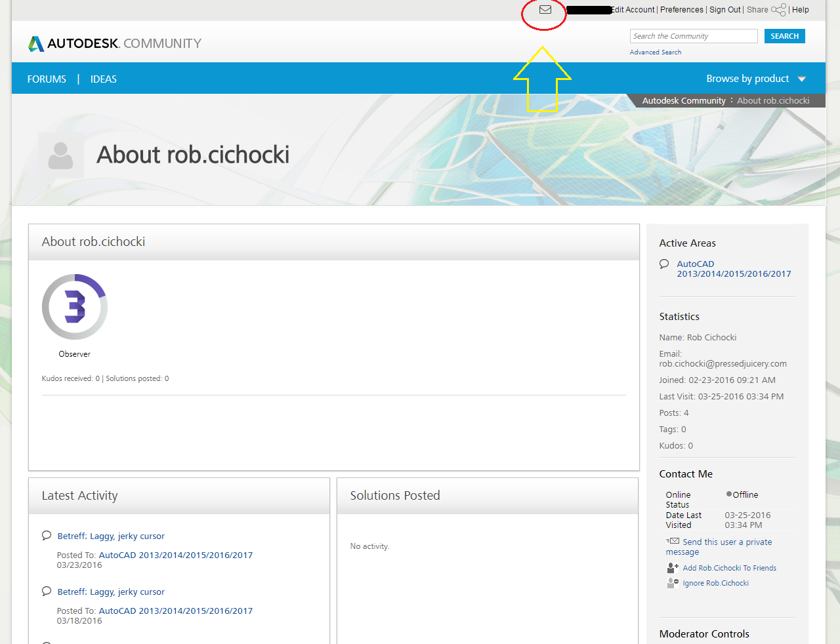
Task: Click the Observer rank badge showing 3
Action: pyautogui.click(x=74, y=306)
